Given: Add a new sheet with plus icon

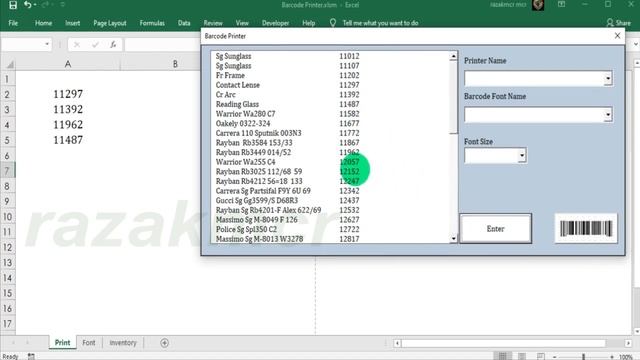Looking at the screenshot, I should [x=164, y=343].
